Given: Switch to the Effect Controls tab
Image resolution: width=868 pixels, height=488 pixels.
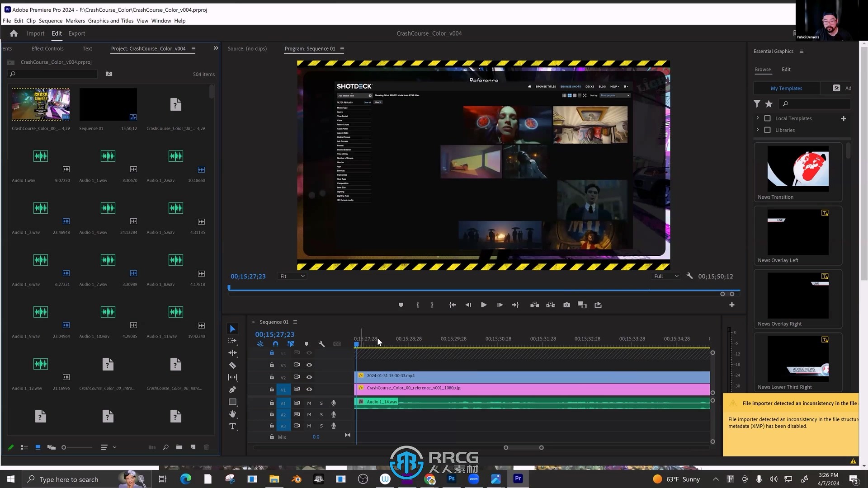Looking at the screenshot, I should click(47, 49).
